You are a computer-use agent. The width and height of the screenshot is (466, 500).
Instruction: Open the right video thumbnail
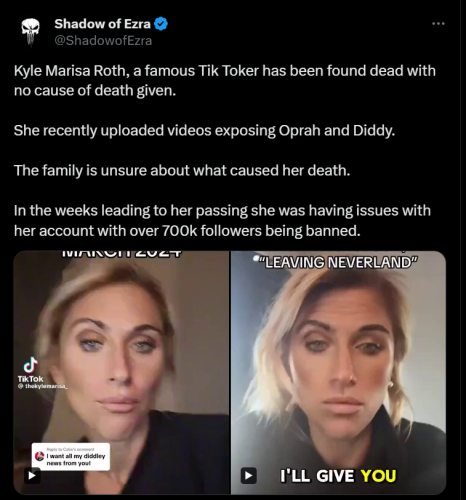pyautogui.click(x=338, y=372)
